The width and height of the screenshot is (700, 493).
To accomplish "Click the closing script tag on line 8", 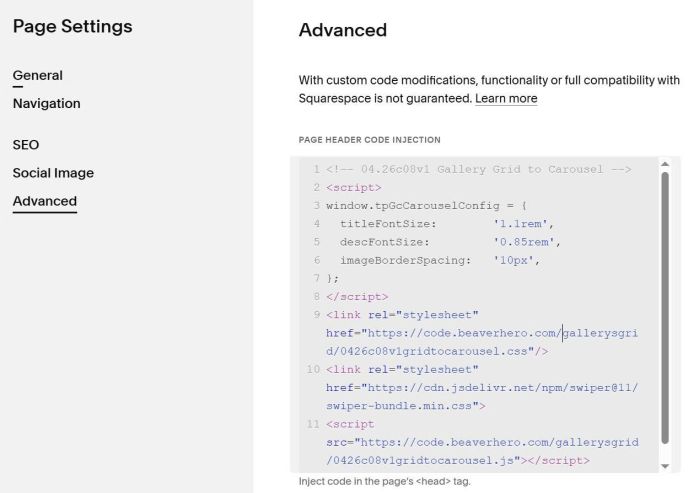I will pyautogui.click(x=356, y=297).
